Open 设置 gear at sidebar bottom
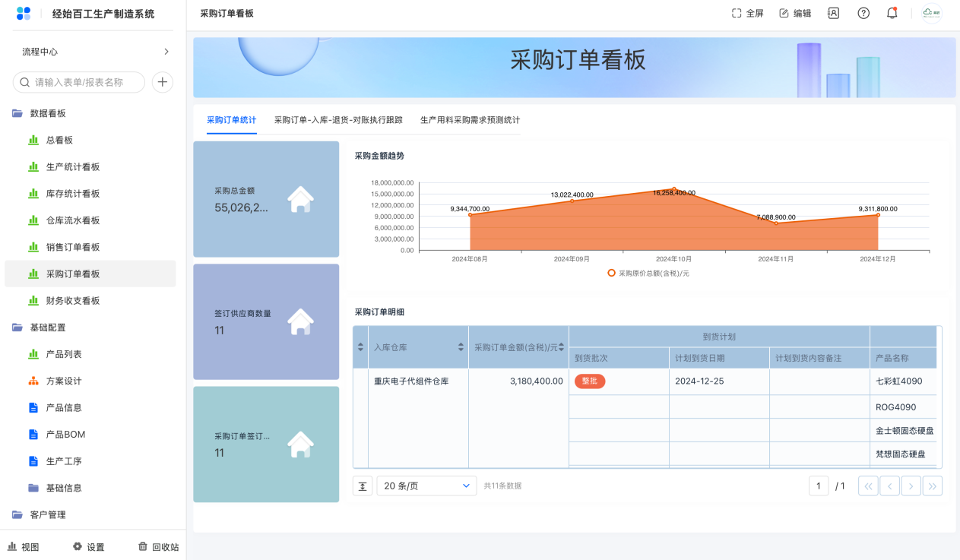 tap(88, 547)
